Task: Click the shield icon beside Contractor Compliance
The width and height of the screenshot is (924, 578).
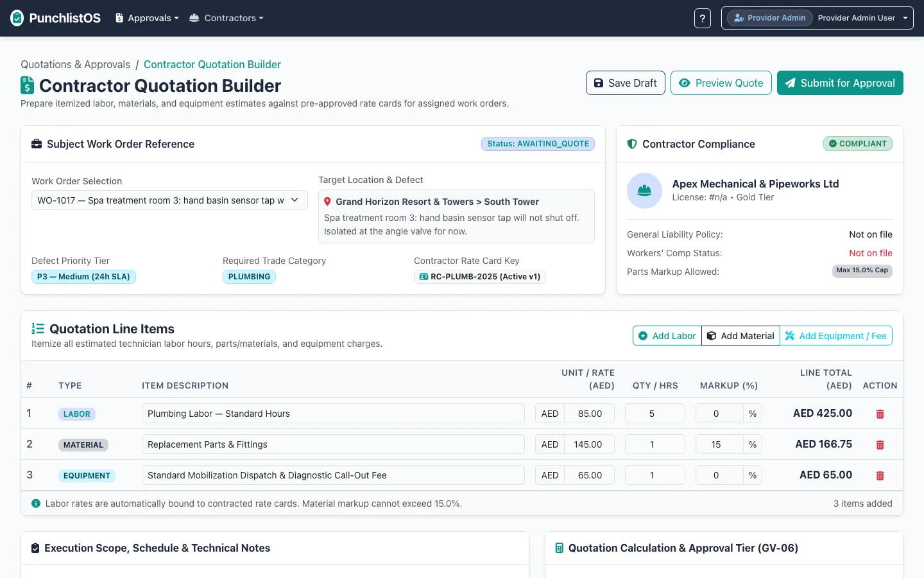Action: 632,144
